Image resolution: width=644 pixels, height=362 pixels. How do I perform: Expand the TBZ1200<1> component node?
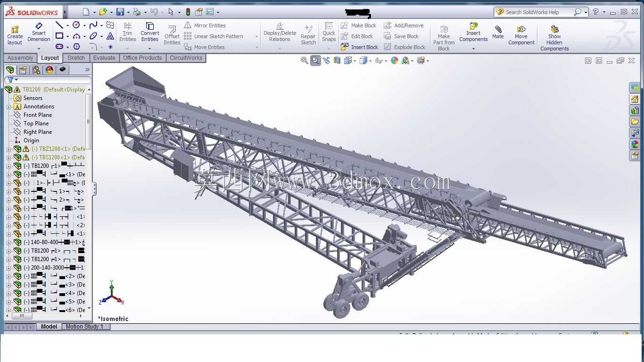8,149
